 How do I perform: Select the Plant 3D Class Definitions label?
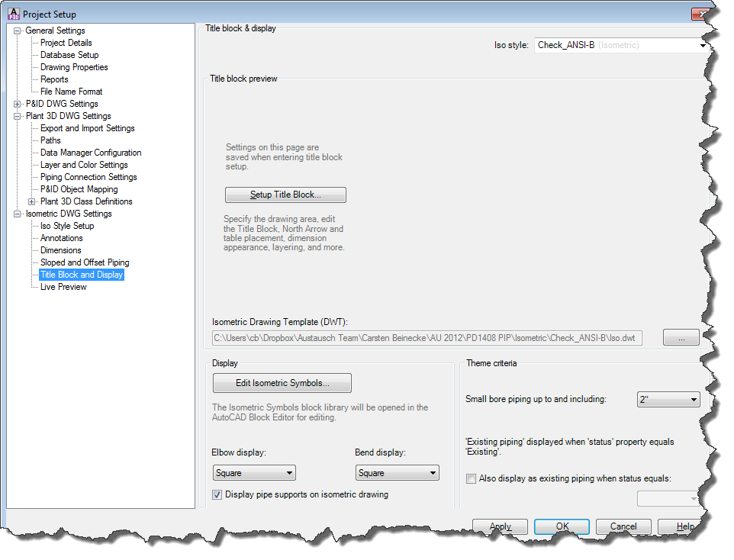(x=86, y=201)
